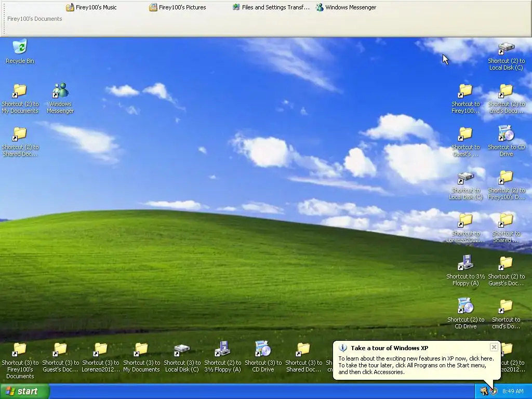Select Shortcut (2) to My Documents icon
This screenshot has height=399, width=532.
[20, 98]
